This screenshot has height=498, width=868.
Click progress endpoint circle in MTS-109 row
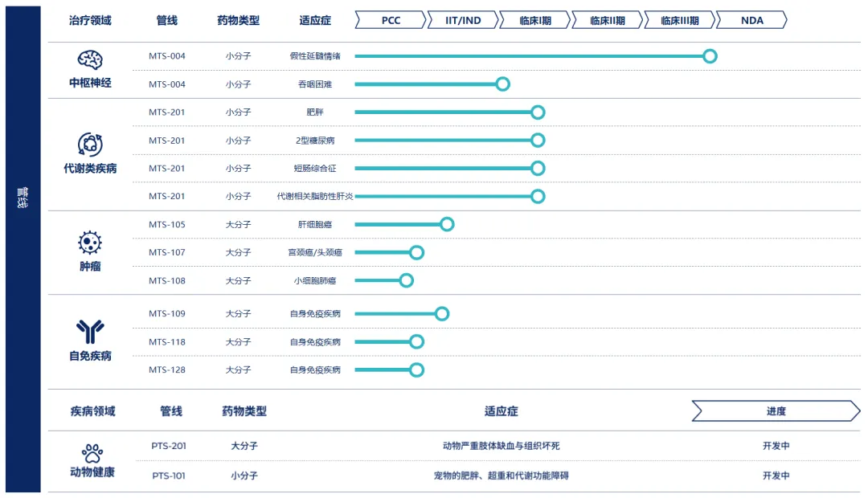(x=442, y=314)
